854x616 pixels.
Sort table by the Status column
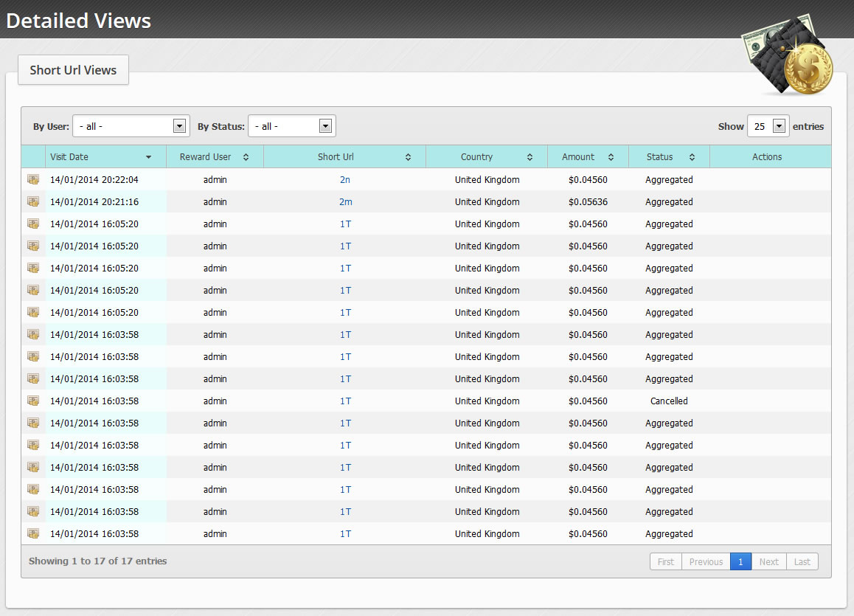click(669, 157)
